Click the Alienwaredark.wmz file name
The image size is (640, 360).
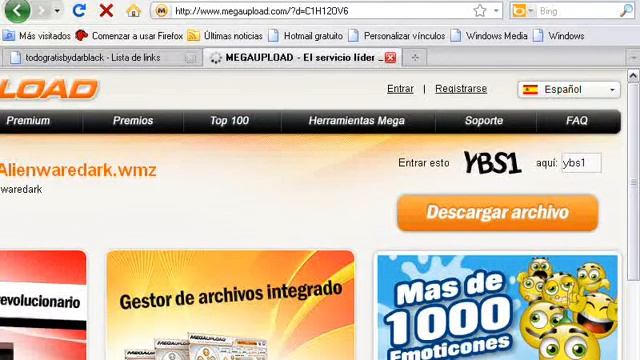78,170
